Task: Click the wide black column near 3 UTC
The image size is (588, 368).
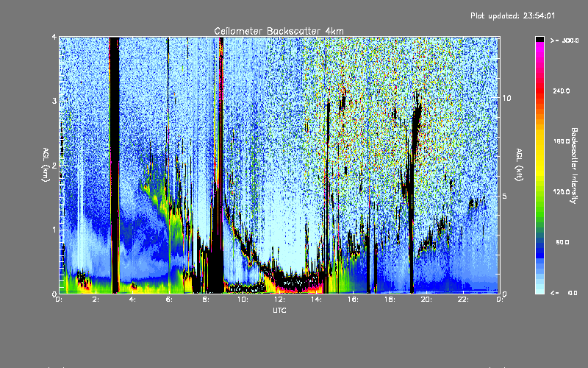Action: (x=115, y=165)
